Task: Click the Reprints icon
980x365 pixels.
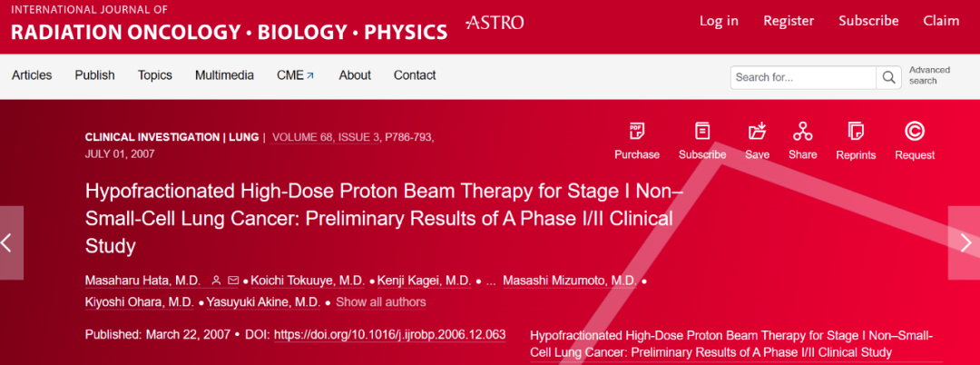Action: point(857,132)
